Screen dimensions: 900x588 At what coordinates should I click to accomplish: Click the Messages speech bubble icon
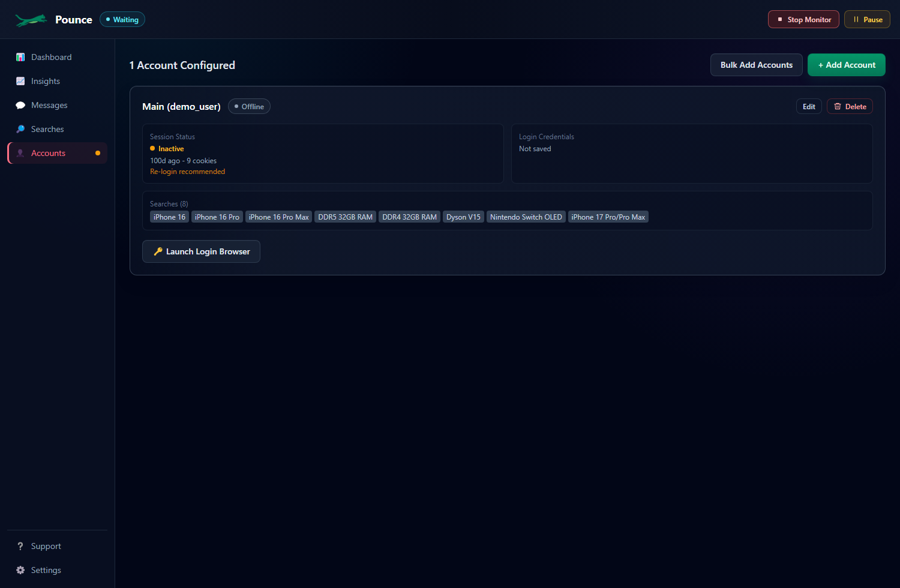point(20,105)
